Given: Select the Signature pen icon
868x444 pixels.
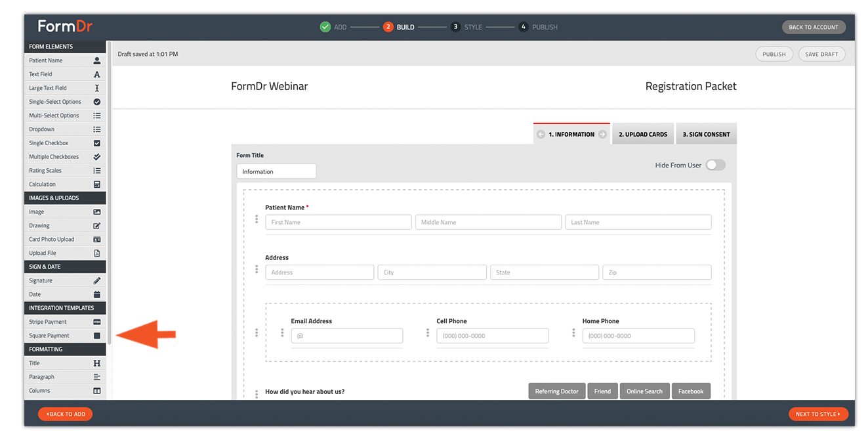Looking at the screenshot, I should click(x=97, y=280).
